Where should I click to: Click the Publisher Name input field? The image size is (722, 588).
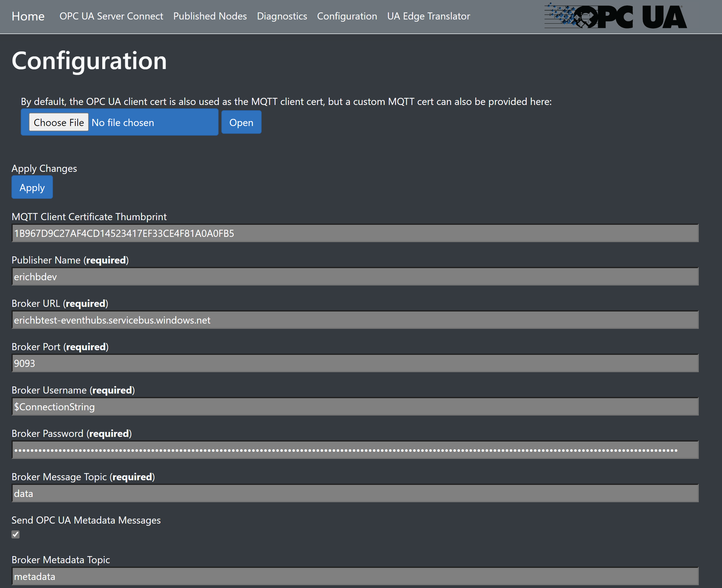[x=355, y=277]
